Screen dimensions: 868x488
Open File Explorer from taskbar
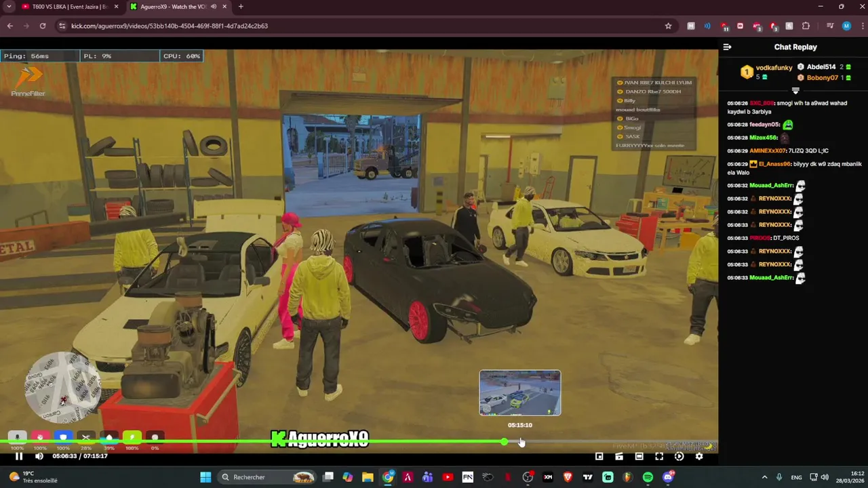coord(368,477)
